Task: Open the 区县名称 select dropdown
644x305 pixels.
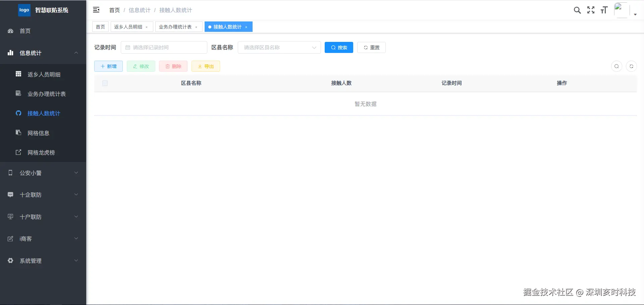Action: pos(279,48)
